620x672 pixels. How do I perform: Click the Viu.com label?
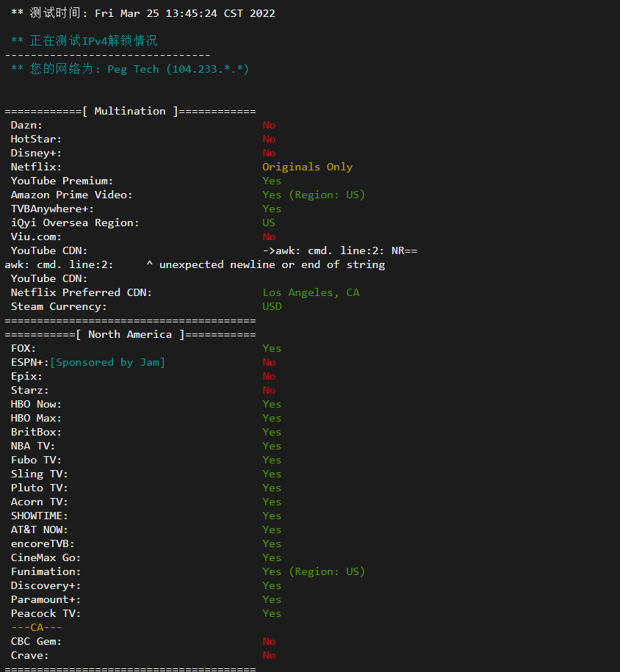click(x=36, y=236)
